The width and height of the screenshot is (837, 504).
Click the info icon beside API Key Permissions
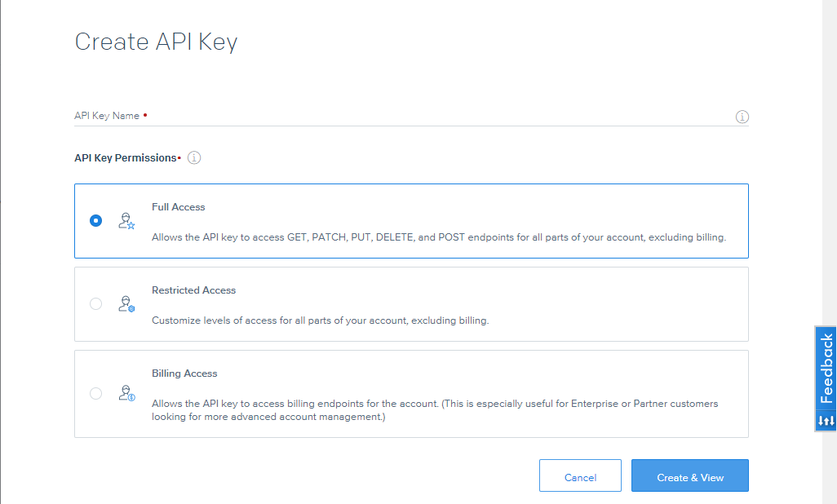193,157
